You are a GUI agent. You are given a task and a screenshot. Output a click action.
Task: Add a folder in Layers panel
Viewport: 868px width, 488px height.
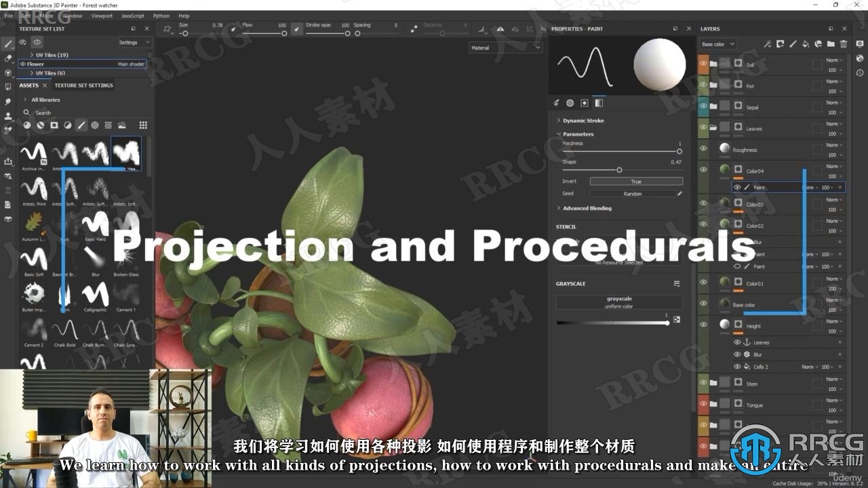(831, 44)
